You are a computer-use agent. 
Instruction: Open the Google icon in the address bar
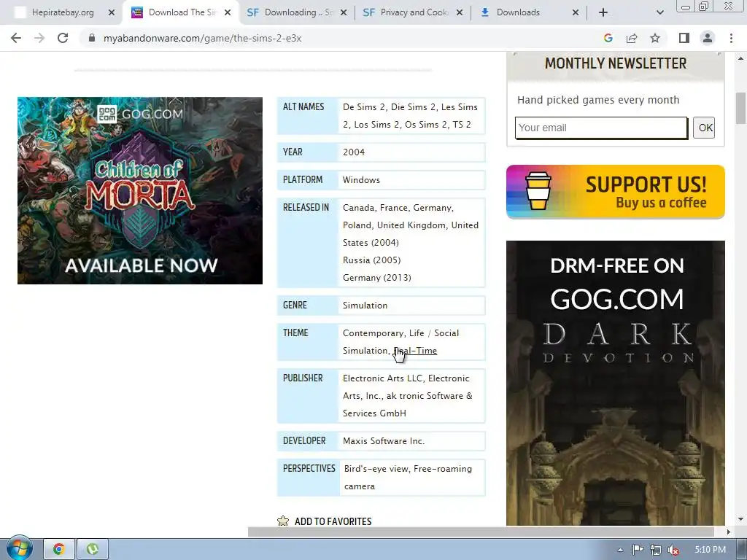pyautogui.click(x=608, y=38)
